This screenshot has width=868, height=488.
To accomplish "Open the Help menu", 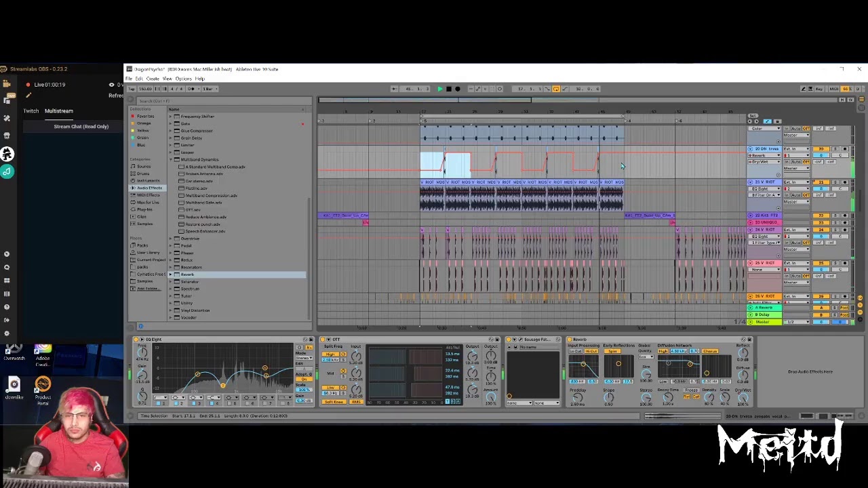I will (x=199, y=79).
